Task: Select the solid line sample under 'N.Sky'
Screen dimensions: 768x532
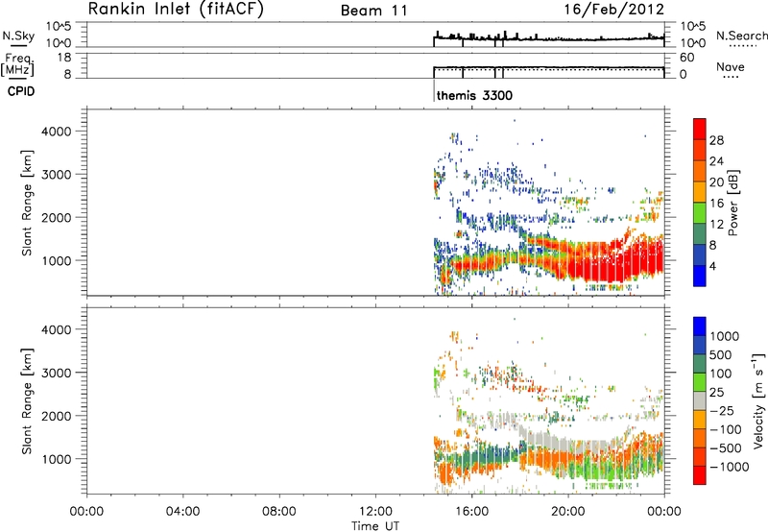Action: (x=18, y=46)
